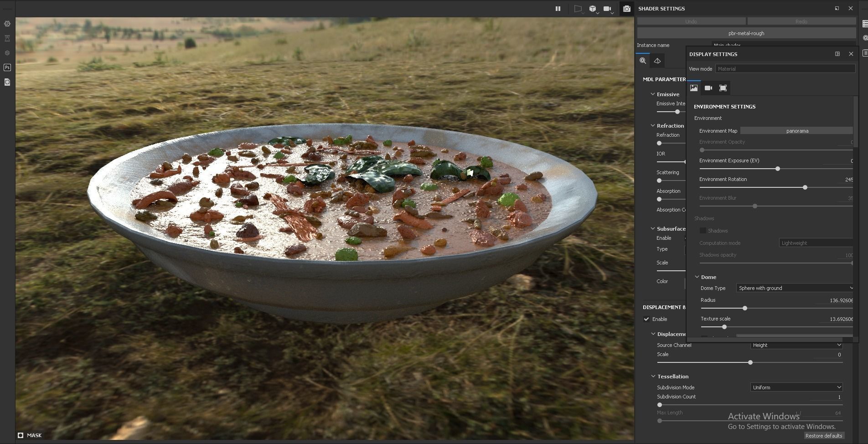
Task: Collapse the Tessellation section
Action: 653,377
